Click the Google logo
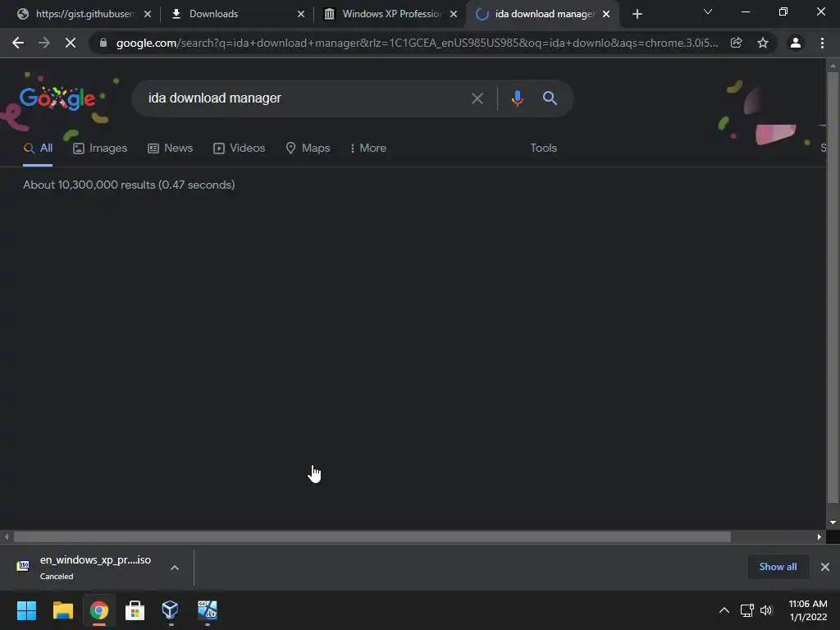This screenshot has width=840, height=630. click(x=57, y=98)
